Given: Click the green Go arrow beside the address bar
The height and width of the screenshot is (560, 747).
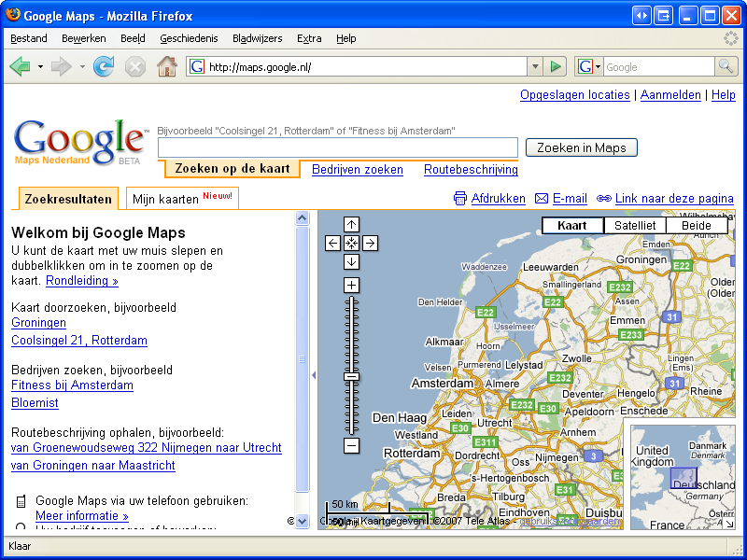Looking at the screenshot, I should point(555,66).
